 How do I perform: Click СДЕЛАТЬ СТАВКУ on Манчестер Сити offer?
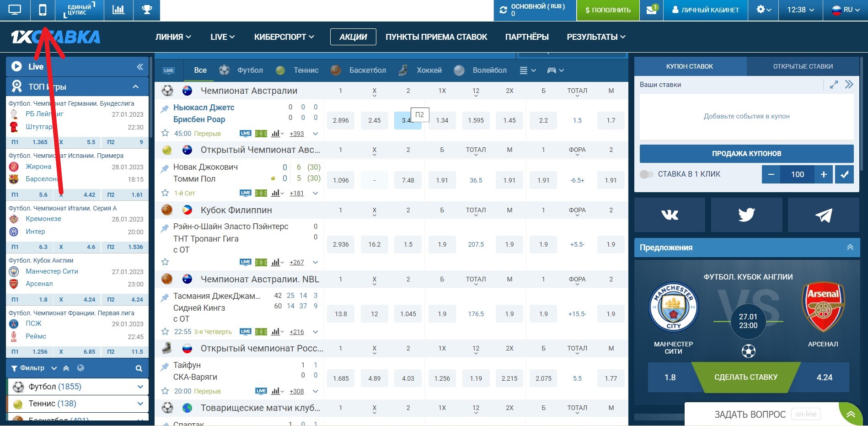(746, 377)
